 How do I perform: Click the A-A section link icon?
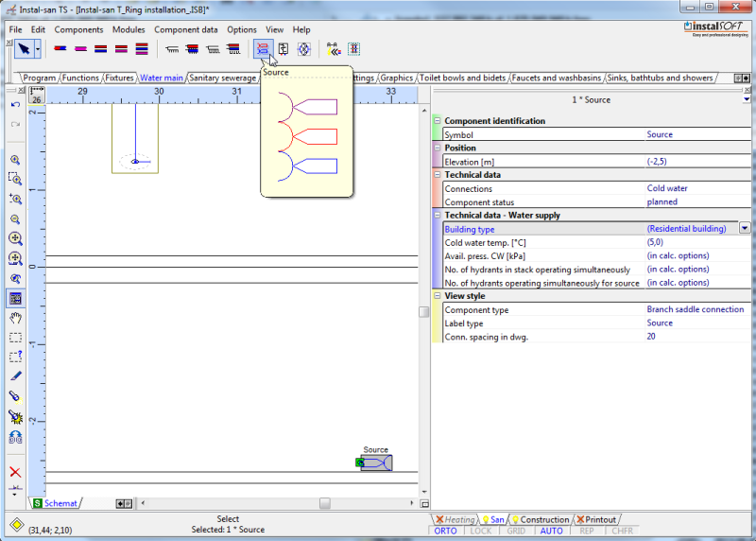334,49
